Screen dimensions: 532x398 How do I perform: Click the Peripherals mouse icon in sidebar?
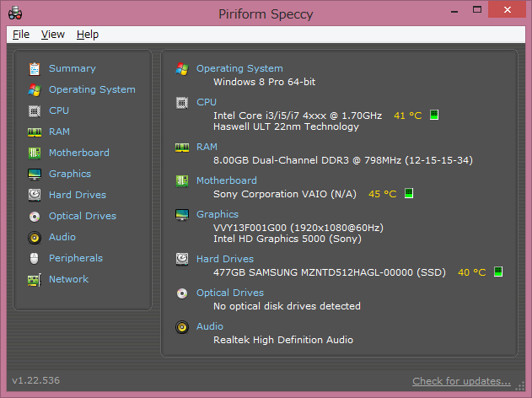click(x=35, y=259)
